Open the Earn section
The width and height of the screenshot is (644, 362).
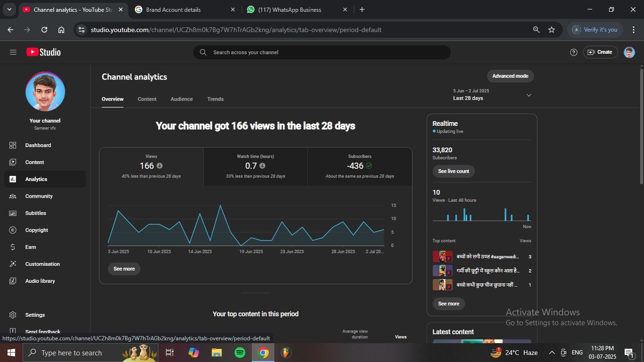pos(45,247)
